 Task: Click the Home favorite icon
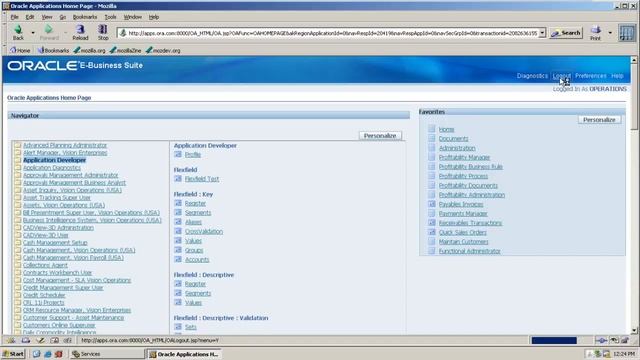[x=432, y=129]
